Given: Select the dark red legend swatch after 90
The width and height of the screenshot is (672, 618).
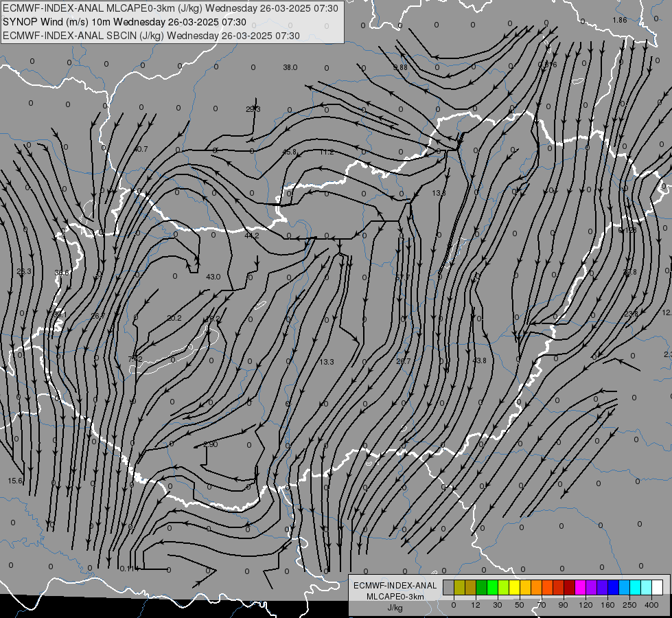Looking at the screenshot, I should pos(570,587).
